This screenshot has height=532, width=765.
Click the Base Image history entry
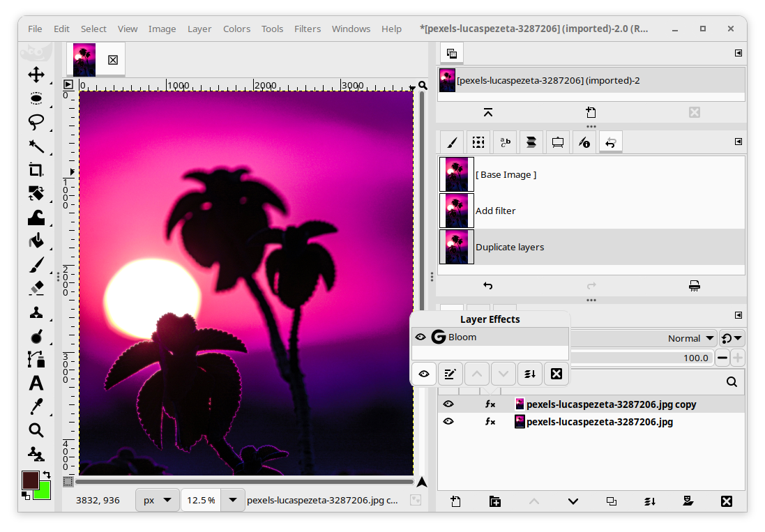pyautogui.click(x=506, y=174)
